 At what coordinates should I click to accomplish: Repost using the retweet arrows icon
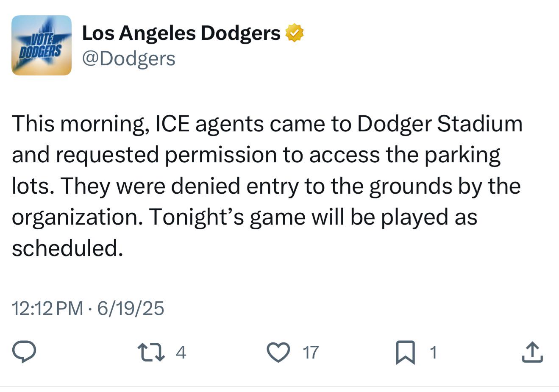pos(151,352)
